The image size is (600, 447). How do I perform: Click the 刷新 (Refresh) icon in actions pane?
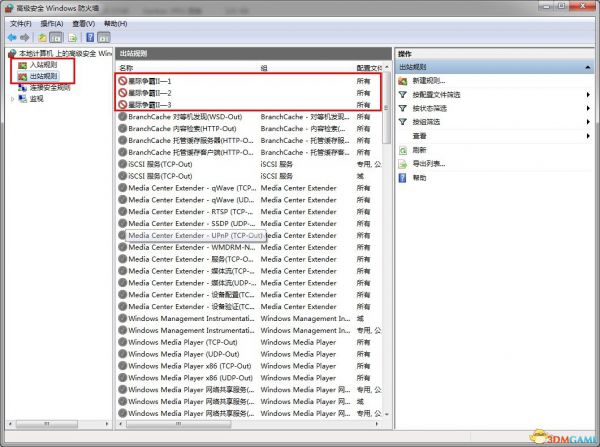[403, 149]
